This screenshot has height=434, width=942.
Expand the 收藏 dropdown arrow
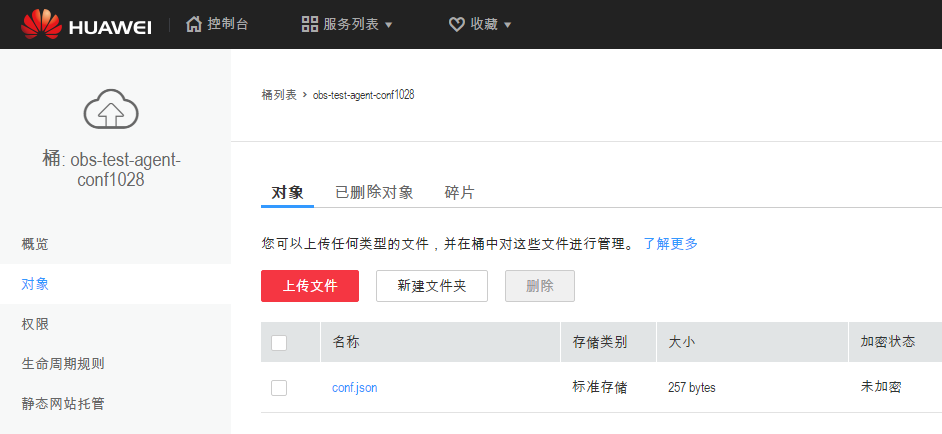[508, 25]
